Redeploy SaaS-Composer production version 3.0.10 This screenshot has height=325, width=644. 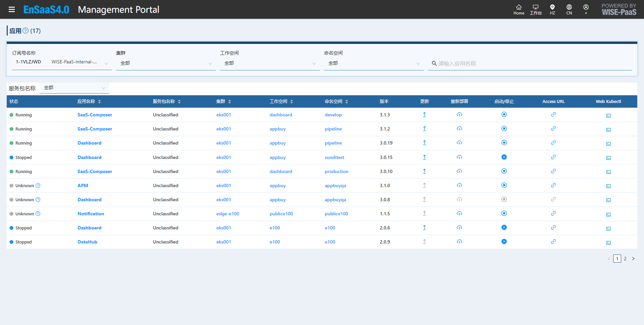point(460,171)
